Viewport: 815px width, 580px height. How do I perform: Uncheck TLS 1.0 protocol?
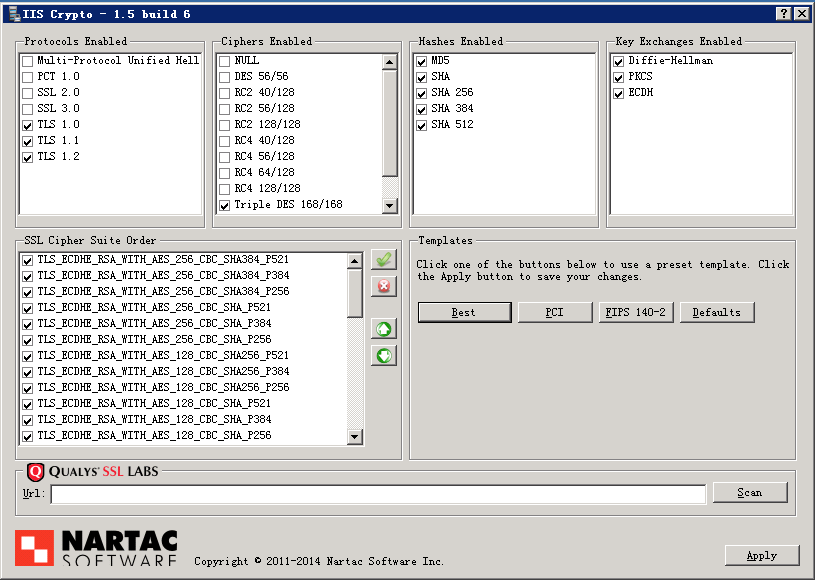click(x=28, y=125)
